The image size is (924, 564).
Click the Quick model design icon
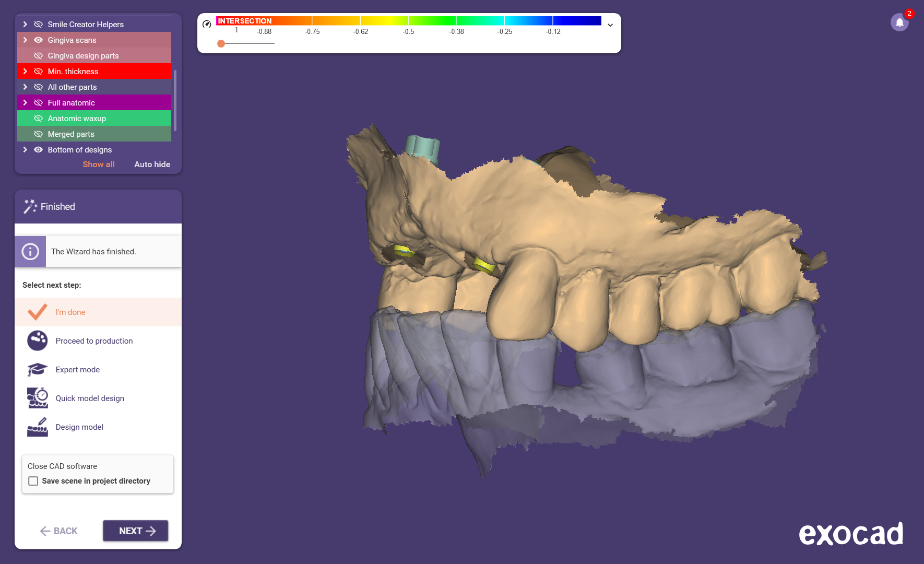pos(38,398)
